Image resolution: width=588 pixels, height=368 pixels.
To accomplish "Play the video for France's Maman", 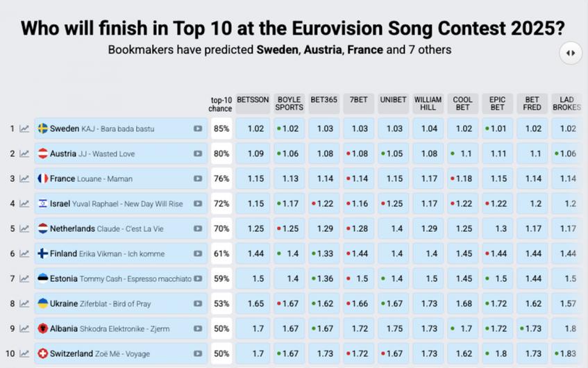I will coord(198,178).
